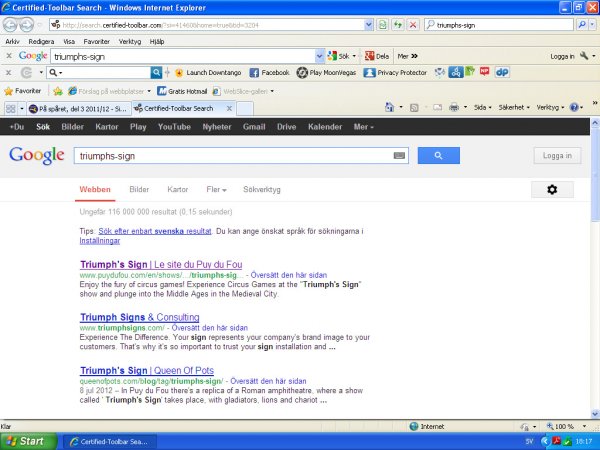This screenshot has height=450, width=600.
Task: Click the Windows Start button
Action: point(28,441)
